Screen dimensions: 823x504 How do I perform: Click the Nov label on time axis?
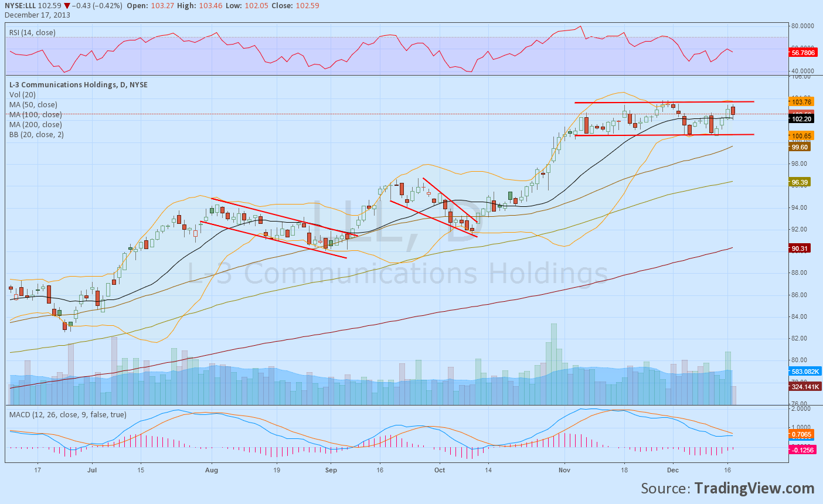564,470
